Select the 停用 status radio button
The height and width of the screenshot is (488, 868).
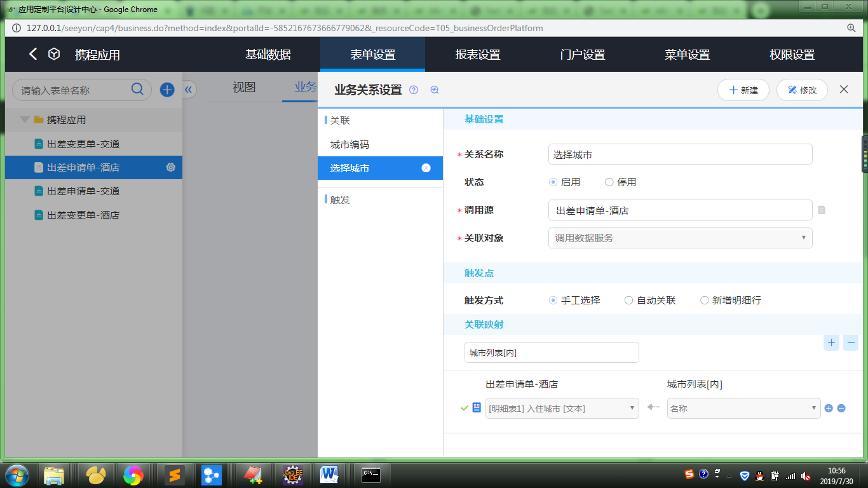(x=609, y=182)
